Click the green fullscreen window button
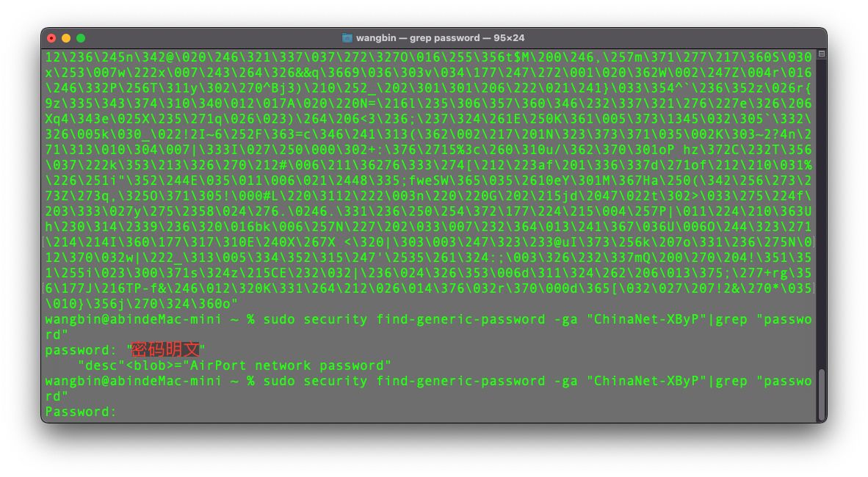Screen dimensions: 868x477 [x=81, y=38]
